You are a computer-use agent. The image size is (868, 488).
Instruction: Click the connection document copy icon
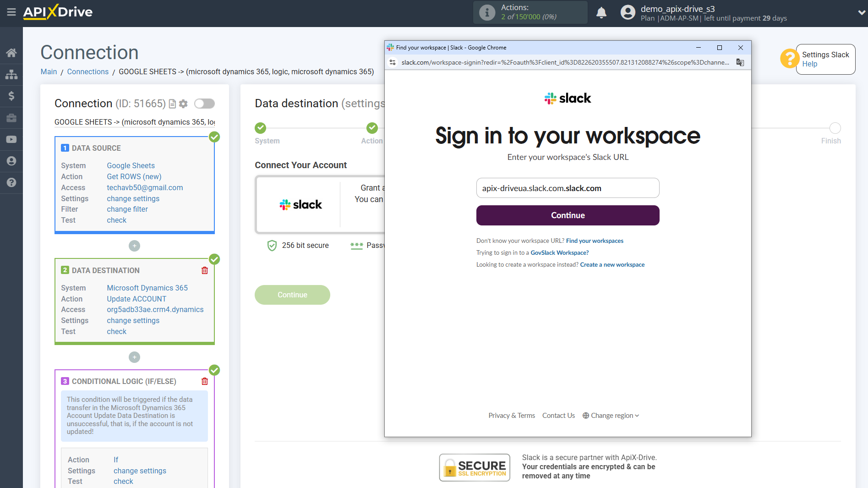coord(172,104)
